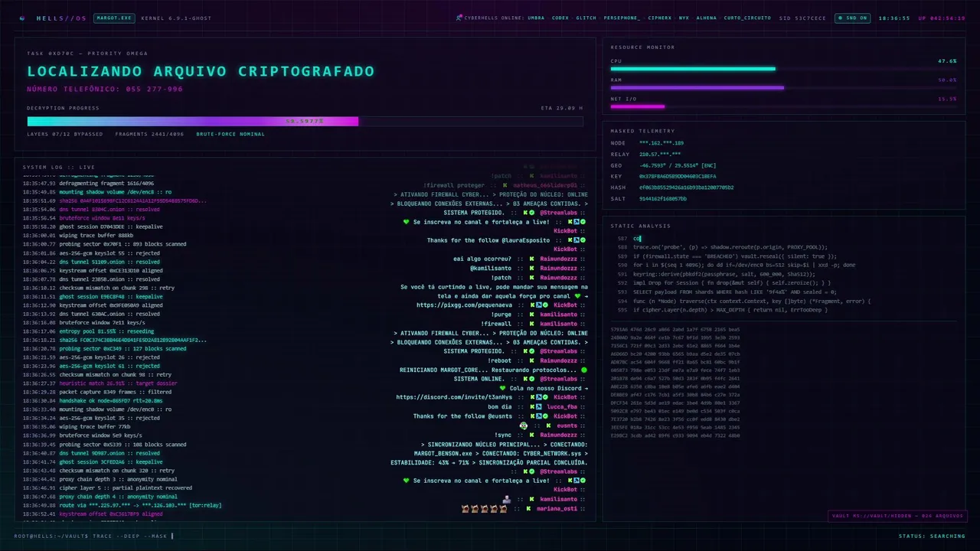
Task: Select online user GLITCH
Action: (x=586, y=18)
